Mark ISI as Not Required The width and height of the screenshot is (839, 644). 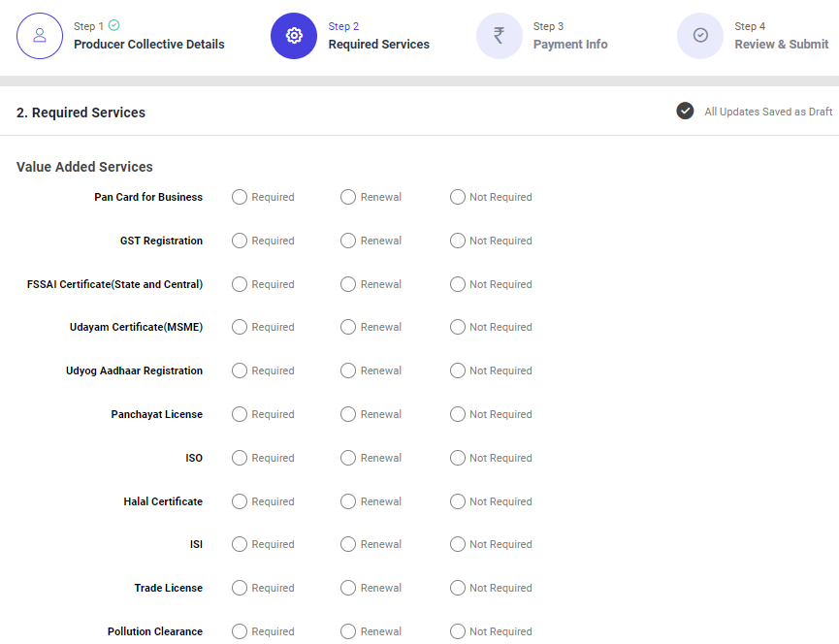(x=458, y=544)
